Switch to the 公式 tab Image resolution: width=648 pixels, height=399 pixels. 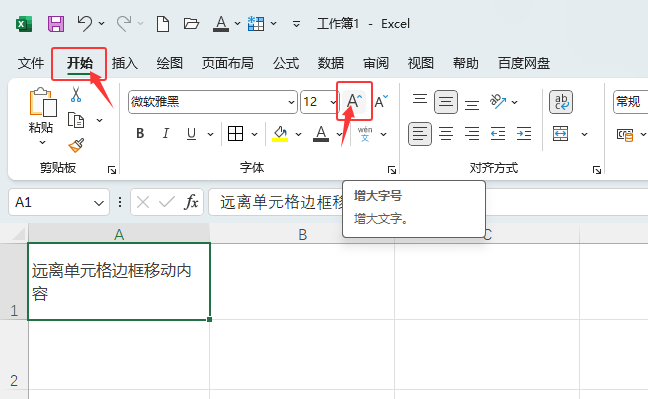[x=286, y=63]
